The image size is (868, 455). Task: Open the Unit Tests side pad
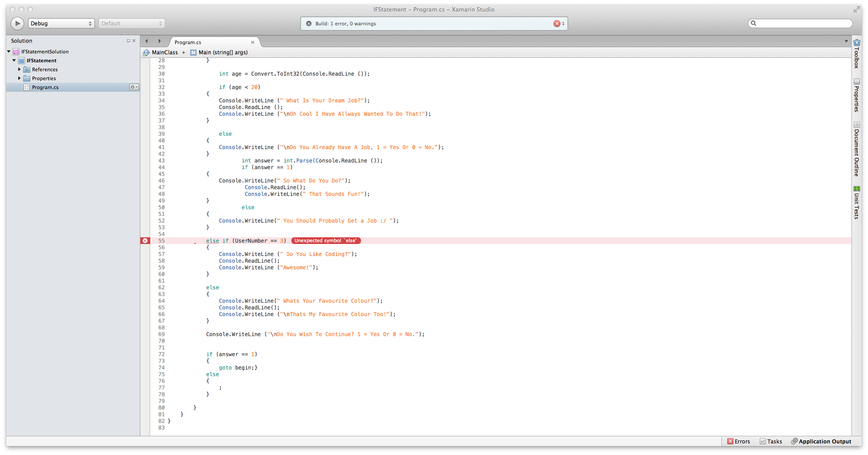coord(856,203)
